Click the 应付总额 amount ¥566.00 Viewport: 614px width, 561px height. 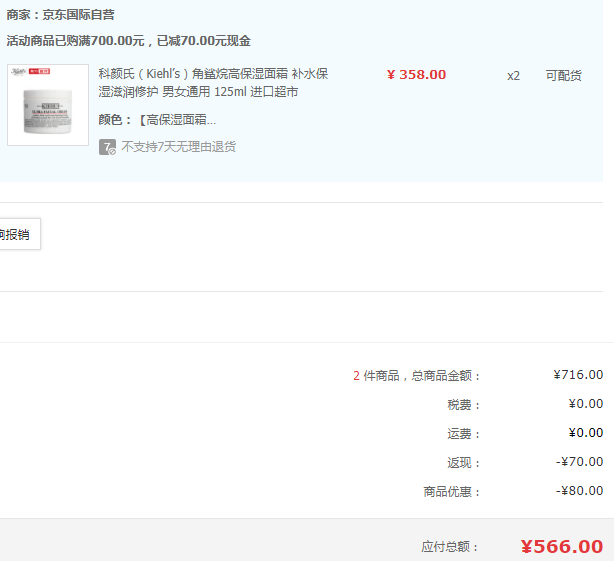coord(562,547)
